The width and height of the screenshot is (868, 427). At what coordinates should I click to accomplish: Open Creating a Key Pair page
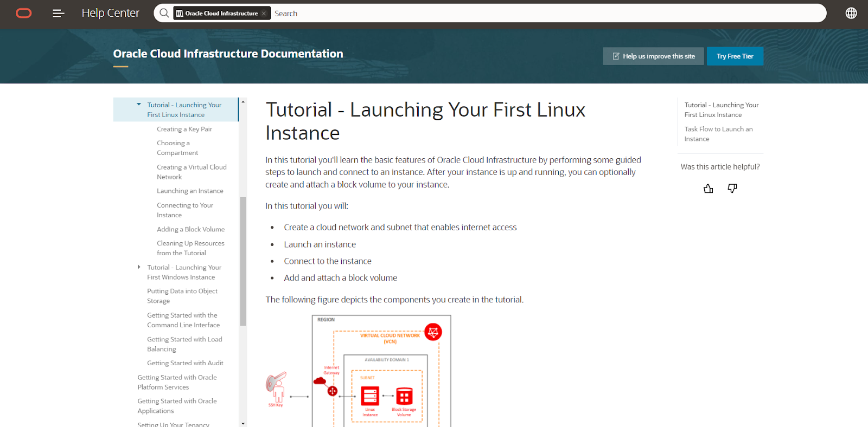(184, 129)
